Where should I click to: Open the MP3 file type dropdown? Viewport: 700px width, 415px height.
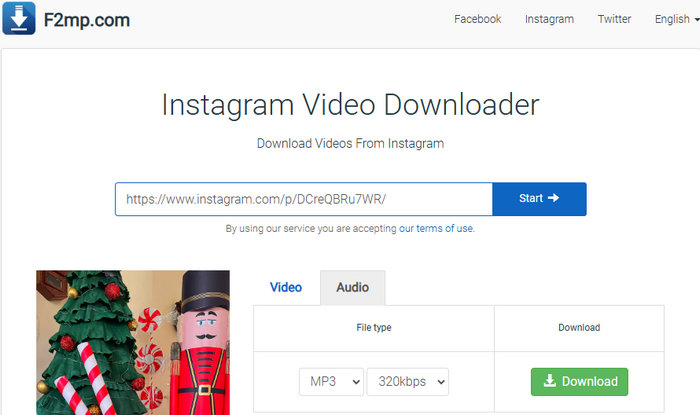click(x=331, y=382)
